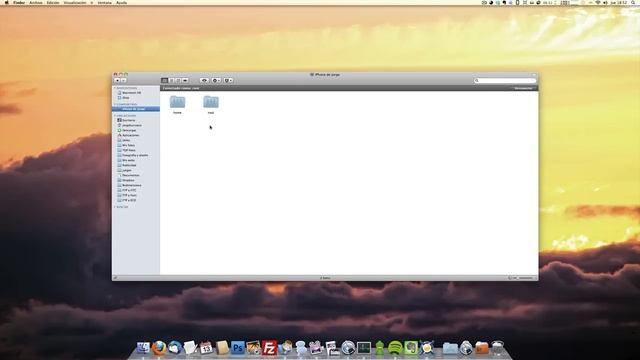This screenshot has width=640, height=360.
Task: Launch Photoshop from the Dock
Action: [x=238, y=348]
